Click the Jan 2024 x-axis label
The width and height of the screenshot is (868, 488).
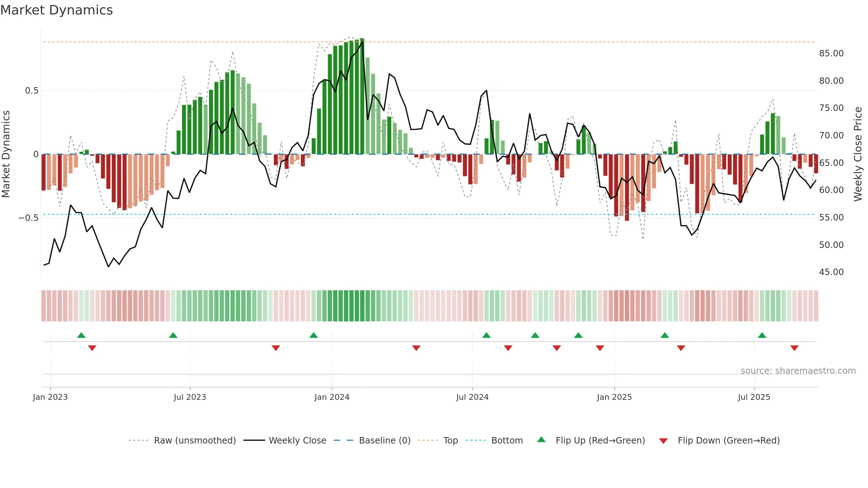point(332,397)
